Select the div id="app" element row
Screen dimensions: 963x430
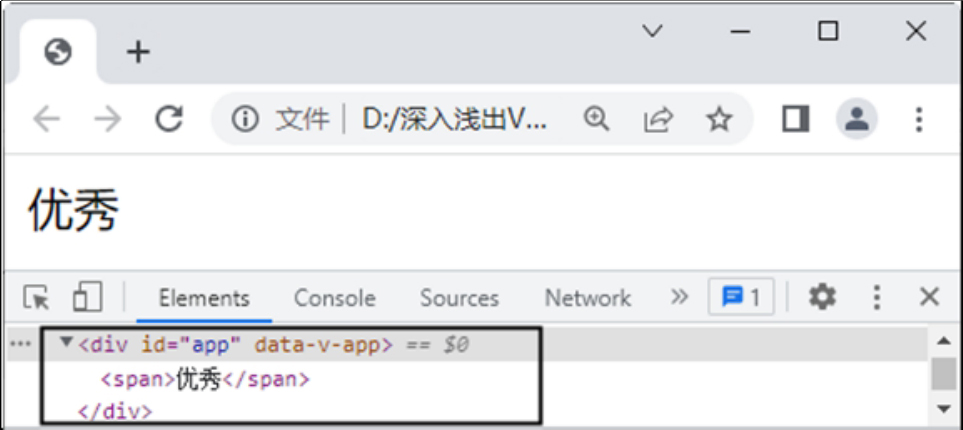tap(467, 345)
